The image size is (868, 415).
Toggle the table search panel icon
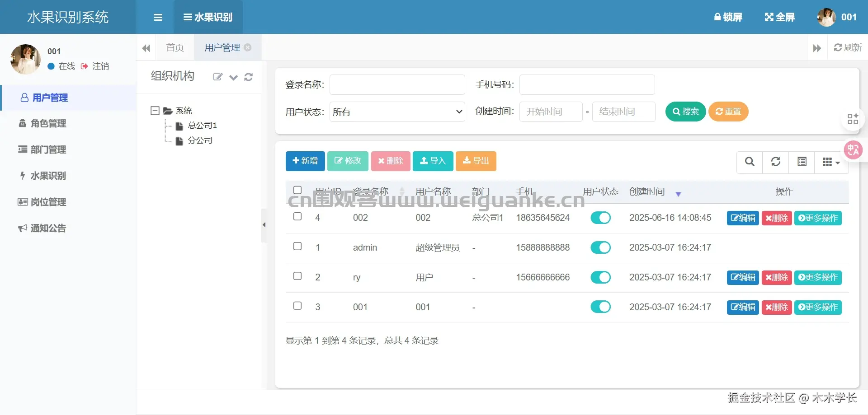coord(750,162)
